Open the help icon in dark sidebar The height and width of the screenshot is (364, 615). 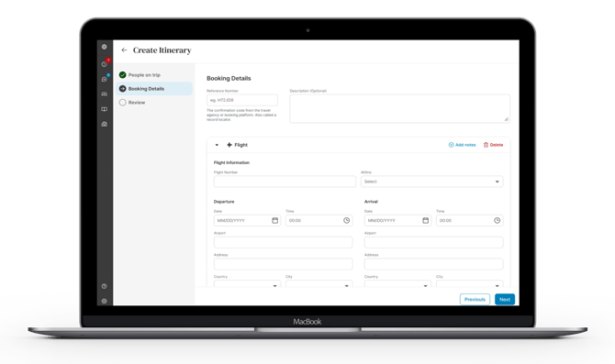[105, 286]
